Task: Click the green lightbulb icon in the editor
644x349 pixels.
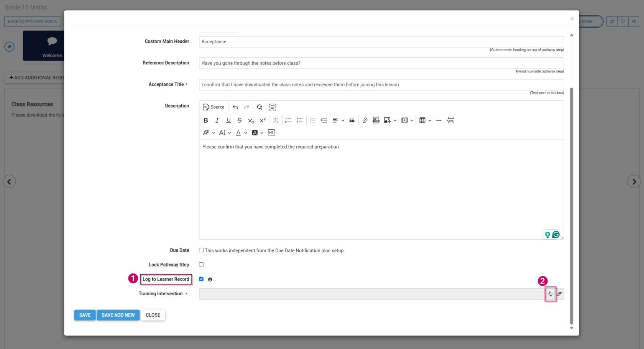Action: tap(547, 234)
